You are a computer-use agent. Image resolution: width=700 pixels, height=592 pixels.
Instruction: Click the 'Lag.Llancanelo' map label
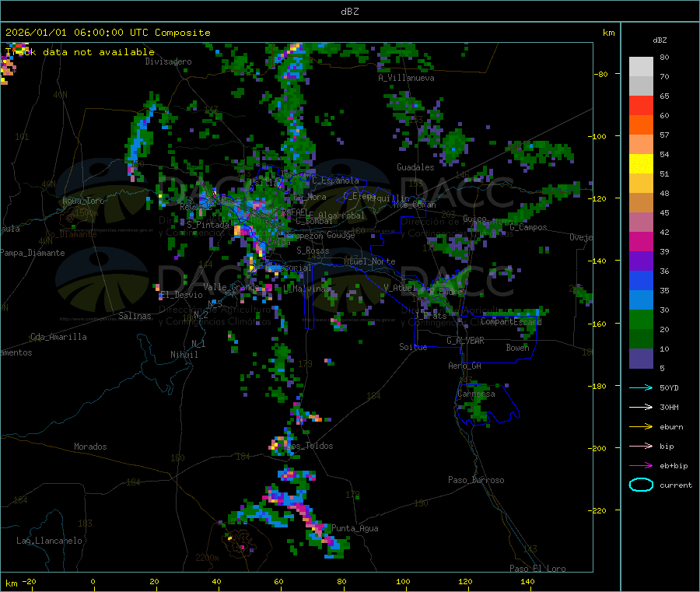click(x=49, y=541)
